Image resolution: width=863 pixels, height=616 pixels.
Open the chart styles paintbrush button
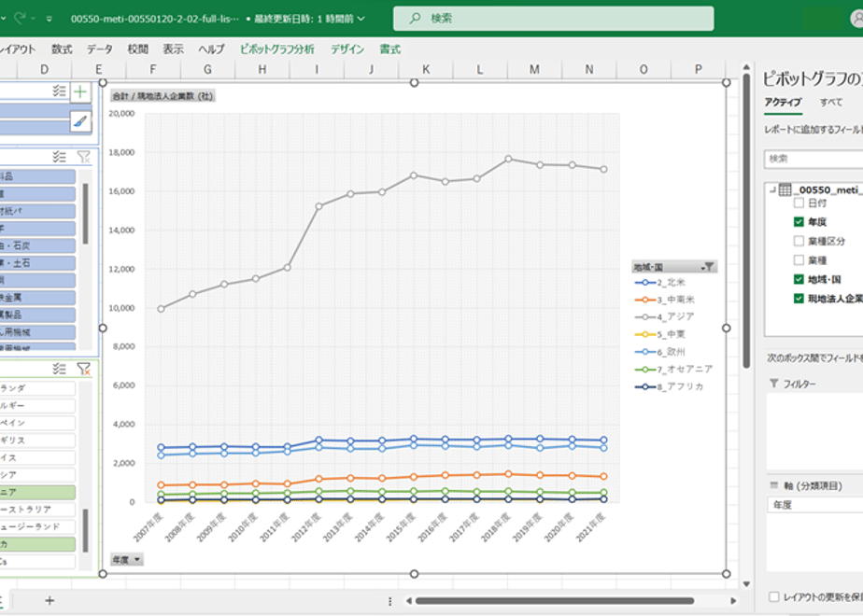[x=80, y=121]
